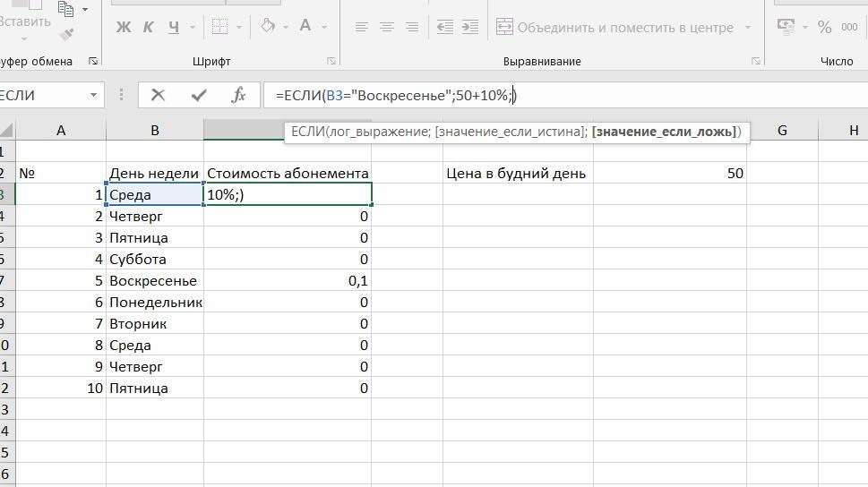This screenshot has width=868, height=487.
Task: Click ЕСЛИ function name in tooltip
Action: pyautogui.click(x=308, y=132)
